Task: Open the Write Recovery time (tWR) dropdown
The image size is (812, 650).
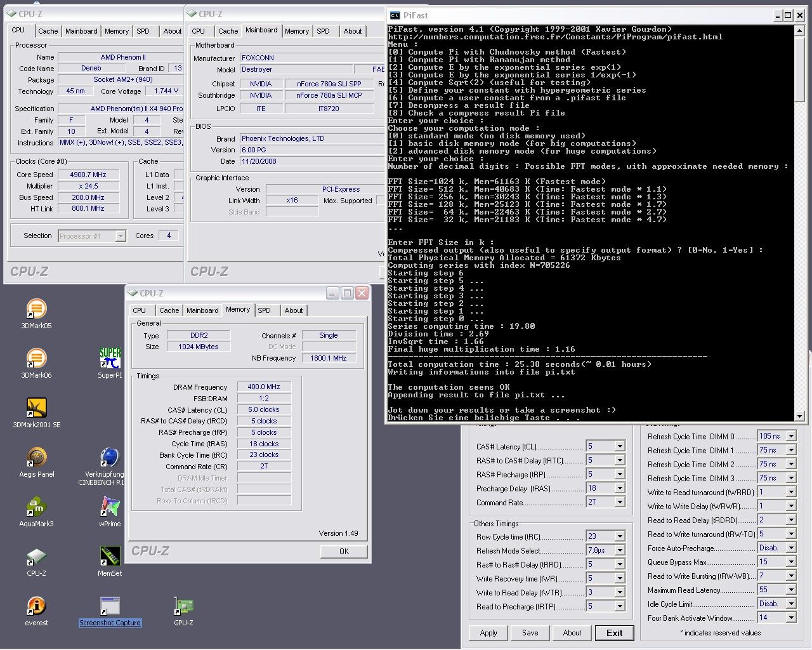Action: coord(620,578)
